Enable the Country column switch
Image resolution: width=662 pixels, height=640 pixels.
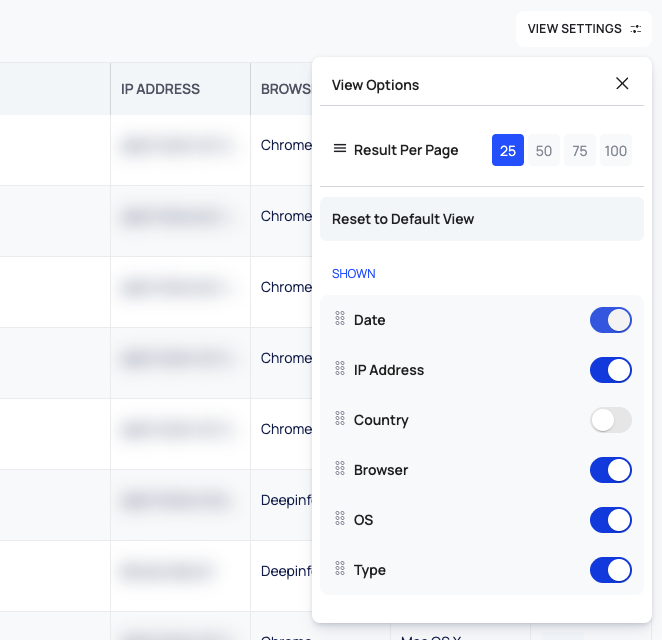610,420
